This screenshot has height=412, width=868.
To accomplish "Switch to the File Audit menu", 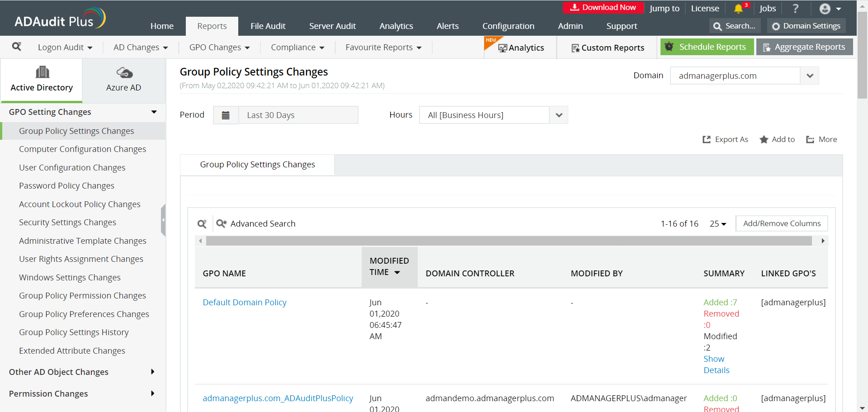I will (268, 26).
